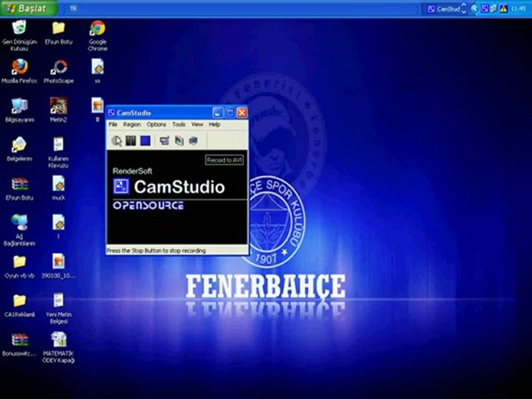Select the Yeni Metin Belgesi text file
The height and width of the screenshot is (399, 532).
pyautogui.click(x=58, y=309)
